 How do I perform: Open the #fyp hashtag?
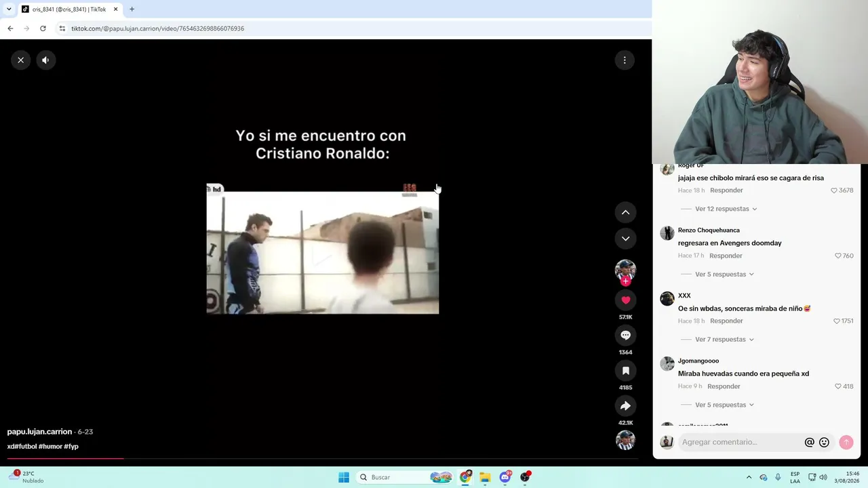tap(71, 447)
